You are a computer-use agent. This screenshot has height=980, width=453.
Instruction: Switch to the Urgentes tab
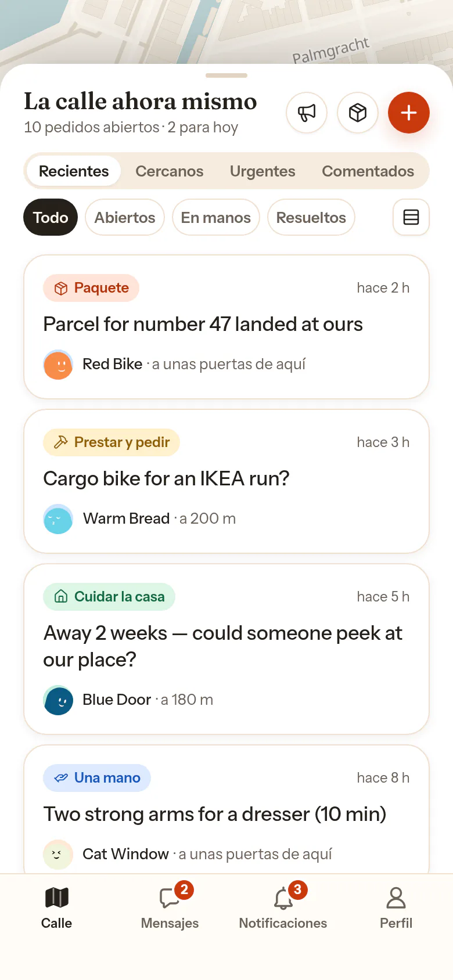pos(263,171)
